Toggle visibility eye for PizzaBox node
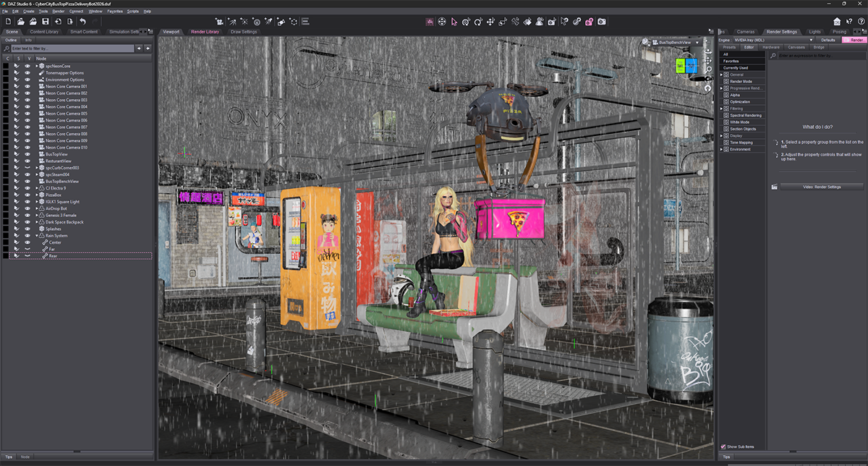Viewport: 868px width, 466px height. click(x=27, y=195)
